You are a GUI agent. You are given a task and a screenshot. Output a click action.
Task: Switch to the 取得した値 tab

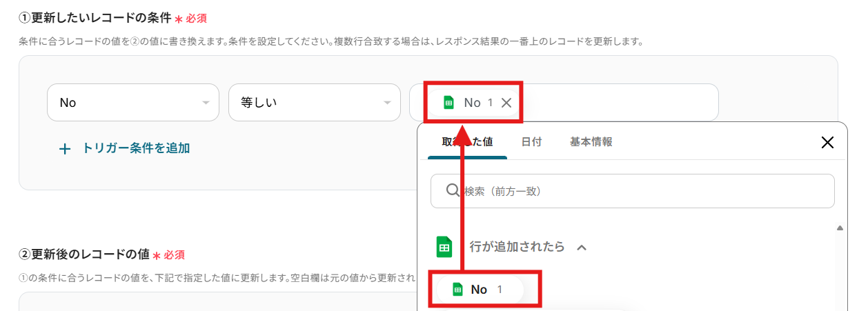point(467,141)
